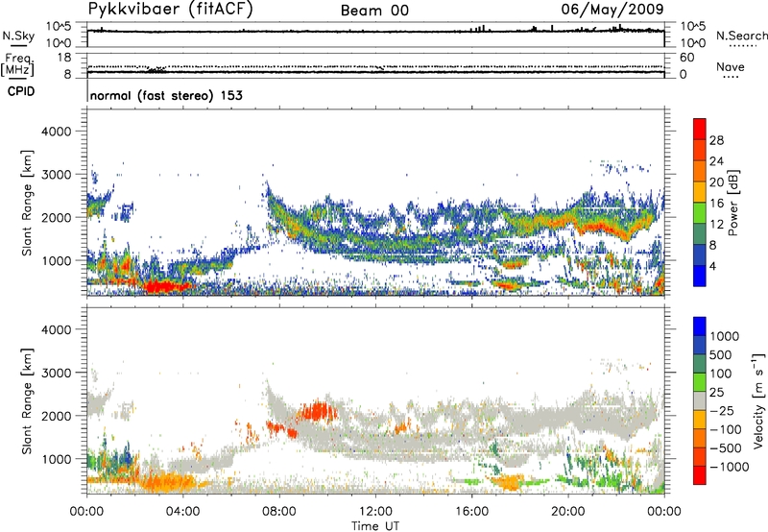Click the "04:00" time tick label
The height and width of the screenshot is (532, 768).
[x=182, y=512]
